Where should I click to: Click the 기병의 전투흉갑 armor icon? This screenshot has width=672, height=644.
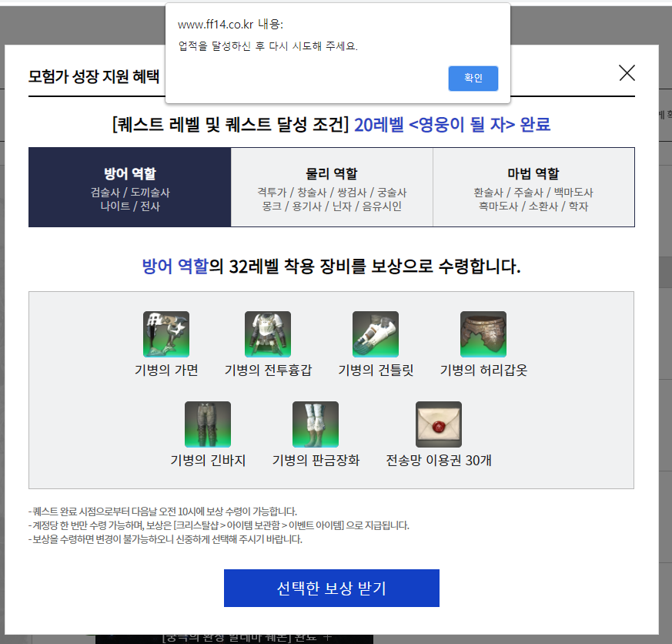point(268,334)
